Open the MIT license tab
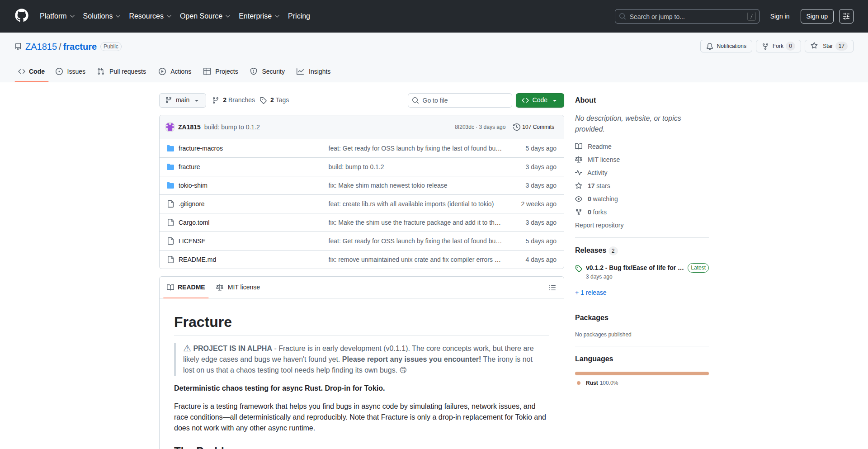 point(238,288)
